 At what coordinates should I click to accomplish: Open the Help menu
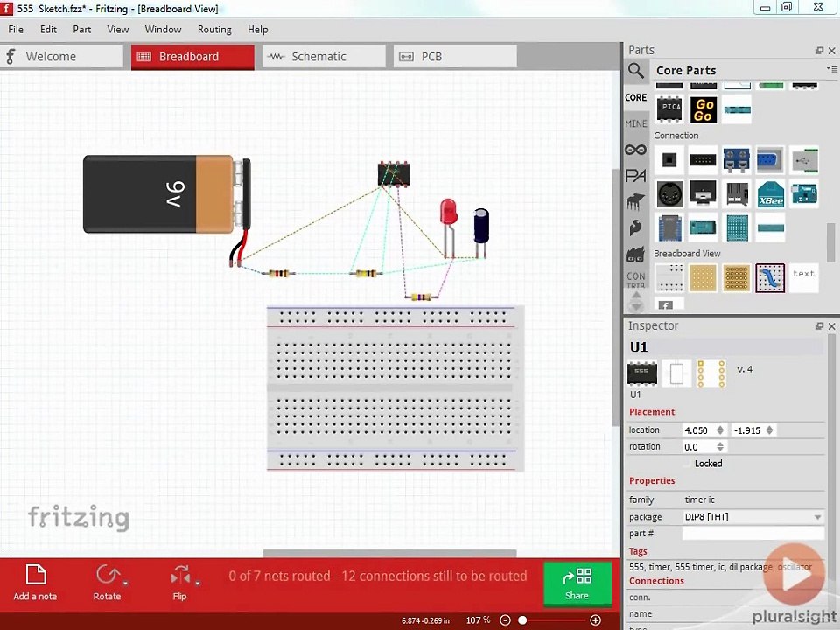pos(257,30)
